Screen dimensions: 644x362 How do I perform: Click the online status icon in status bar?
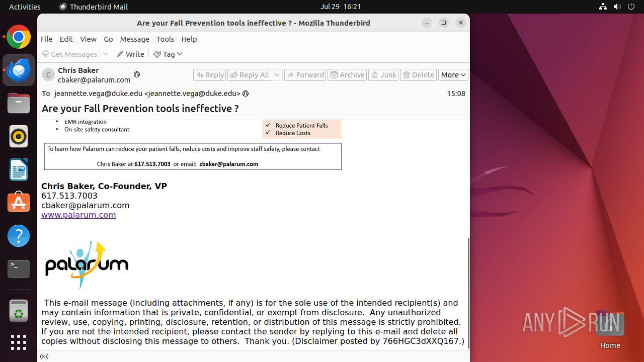pyautogui.click(x=44, y=356)
